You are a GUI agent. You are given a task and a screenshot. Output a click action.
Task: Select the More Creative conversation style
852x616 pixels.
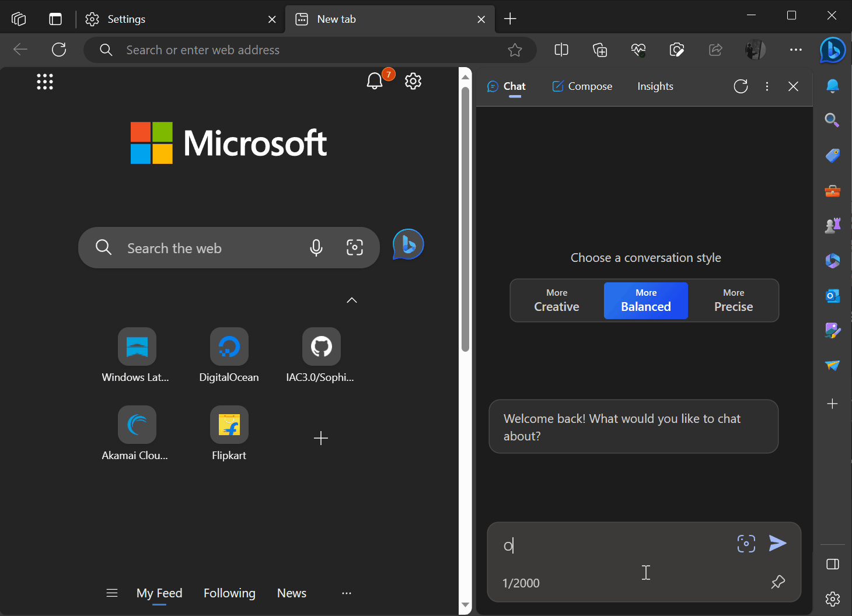click(556, 300)
